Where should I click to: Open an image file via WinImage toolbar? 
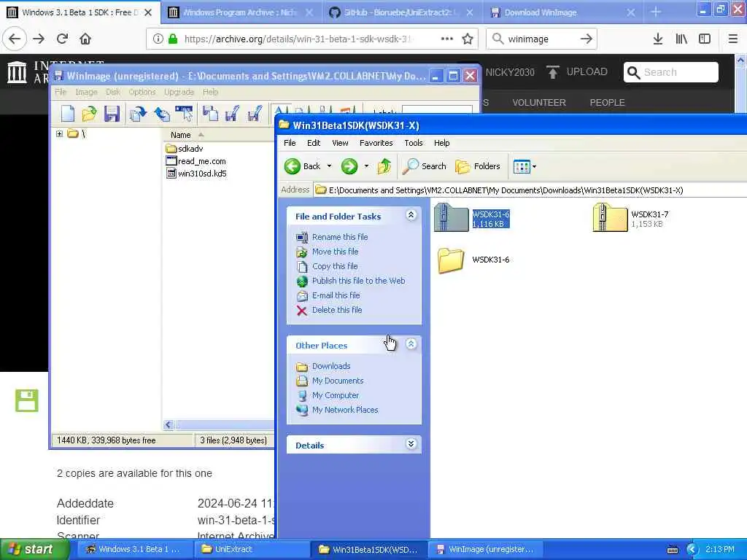pyautogui.click(x=89, y=114)
